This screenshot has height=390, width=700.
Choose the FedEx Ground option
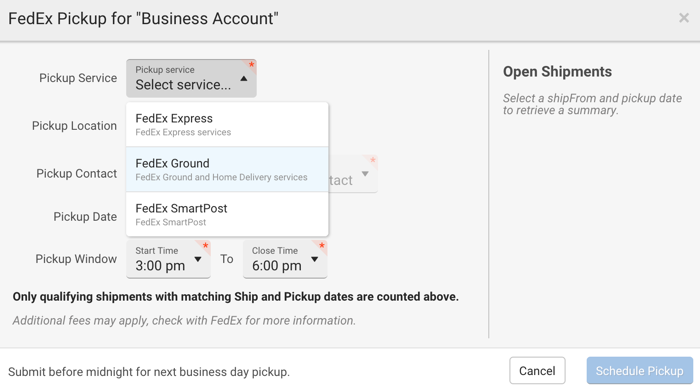coord(227,170)
